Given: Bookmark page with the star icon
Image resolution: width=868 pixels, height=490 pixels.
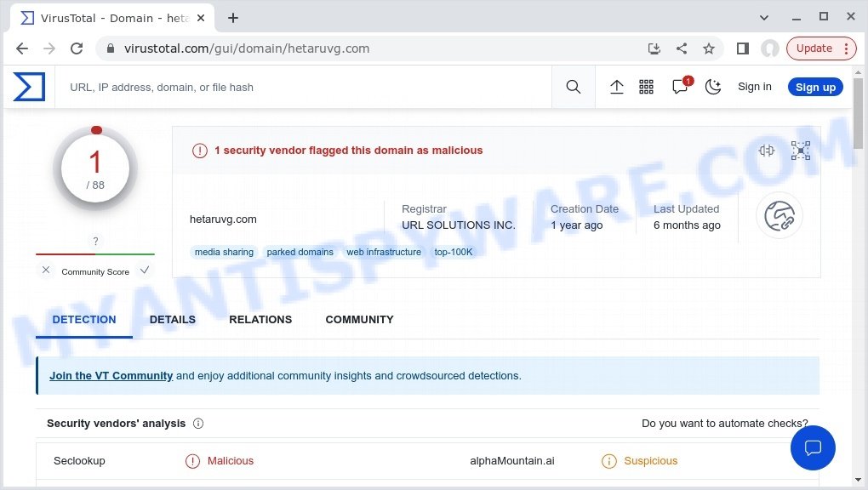Looking at the screenshot, I should (709, 48).
